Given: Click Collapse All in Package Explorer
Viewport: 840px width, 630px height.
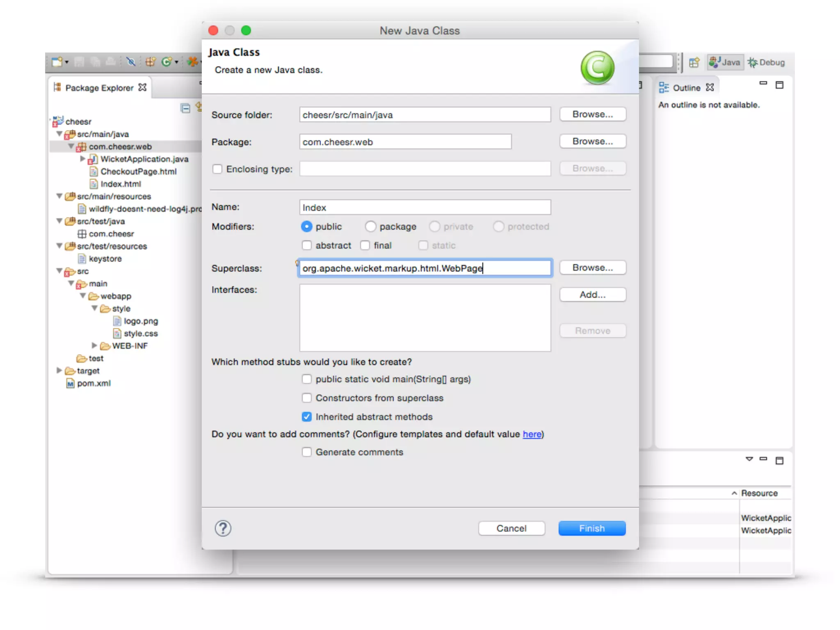Looking at the screenshot, I should pos(185,108).
